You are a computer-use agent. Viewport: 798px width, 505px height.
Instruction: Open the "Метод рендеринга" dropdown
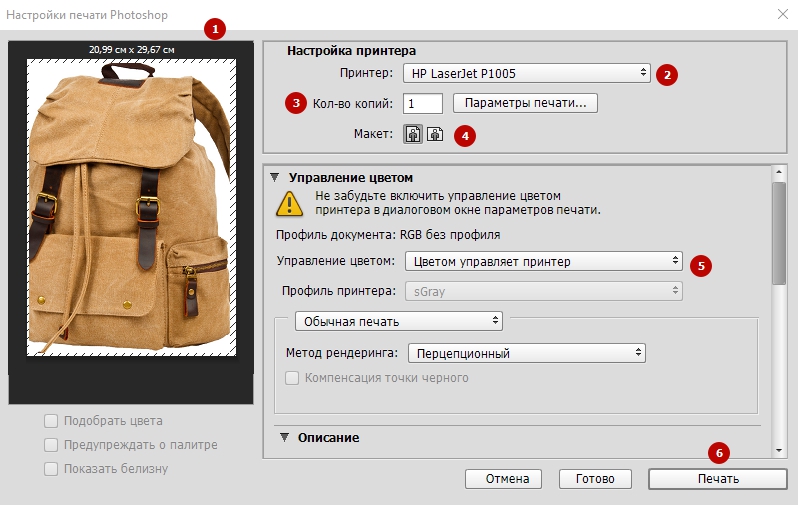tap(525, 353)
